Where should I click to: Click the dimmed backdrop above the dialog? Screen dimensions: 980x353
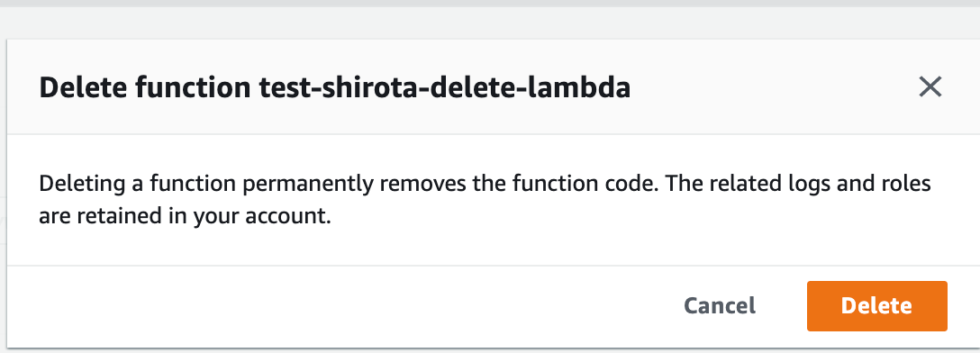(490, 22)
